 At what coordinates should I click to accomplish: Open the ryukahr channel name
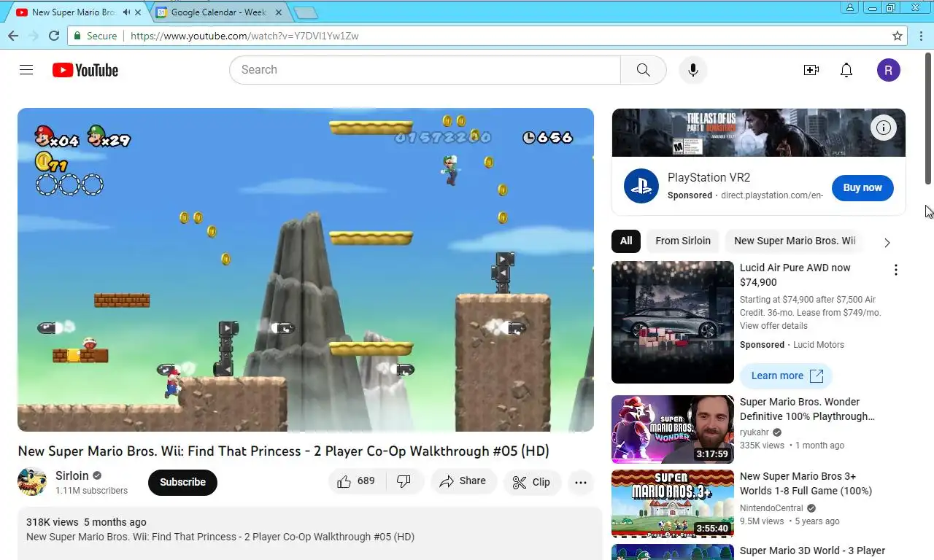[754, 432]
